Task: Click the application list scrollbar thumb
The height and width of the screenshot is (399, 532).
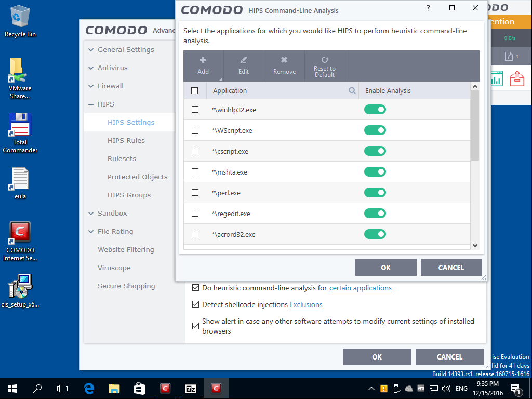Action: click(x=475, y=126)
